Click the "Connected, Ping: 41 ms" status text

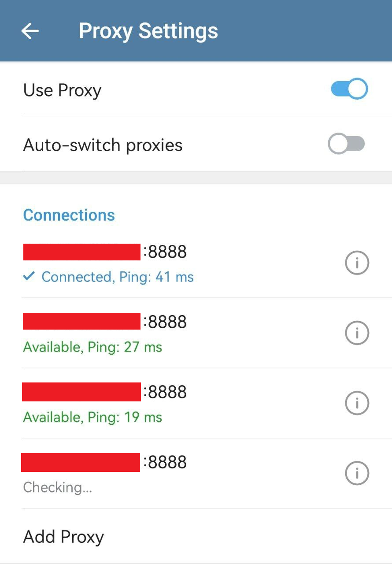point(117,277)
